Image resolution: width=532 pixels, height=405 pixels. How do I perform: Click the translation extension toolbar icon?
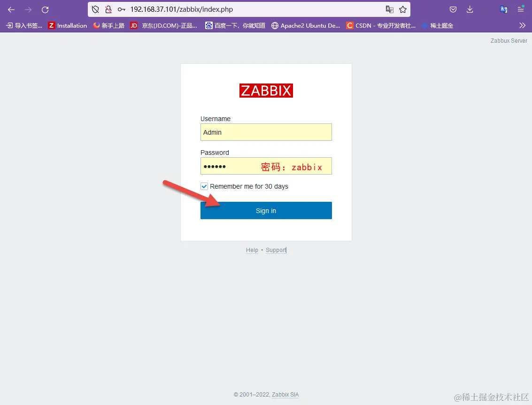(x=503, y=9)
